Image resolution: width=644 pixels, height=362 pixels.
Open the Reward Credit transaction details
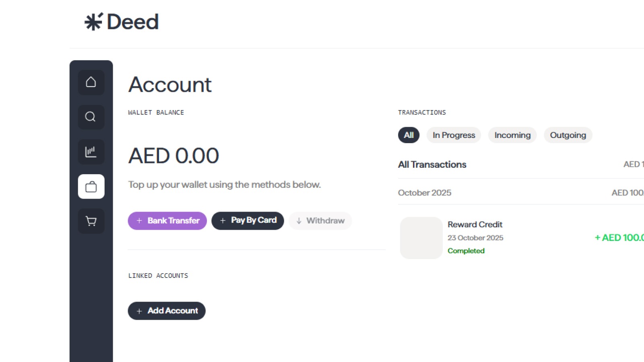[x=475, y=224]
